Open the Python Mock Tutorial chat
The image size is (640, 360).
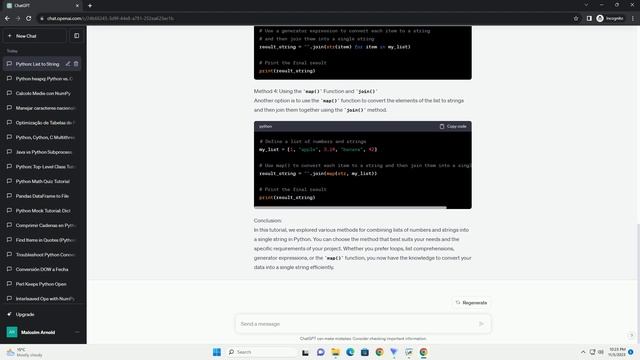coord(43,211)
